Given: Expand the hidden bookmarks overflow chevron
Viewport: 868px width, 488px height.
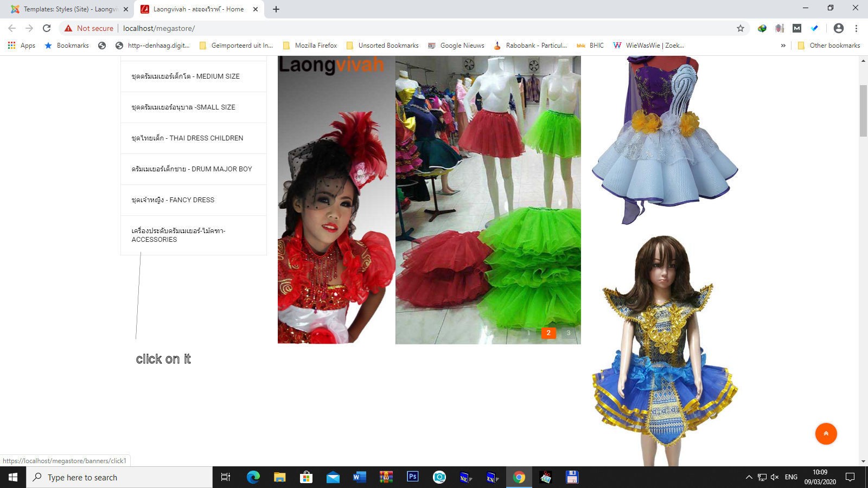Looking at the screenshot, I should click(783, 46).
